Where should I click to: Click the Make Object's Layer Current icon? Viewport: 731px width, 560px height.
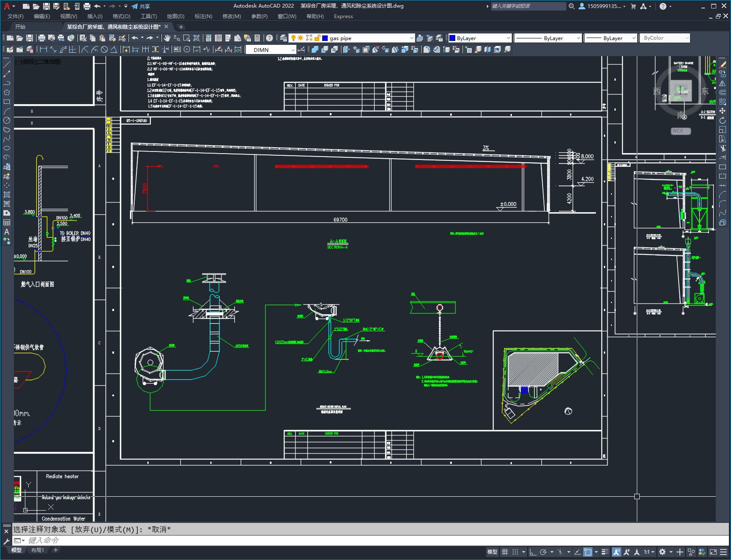(420, 38)
